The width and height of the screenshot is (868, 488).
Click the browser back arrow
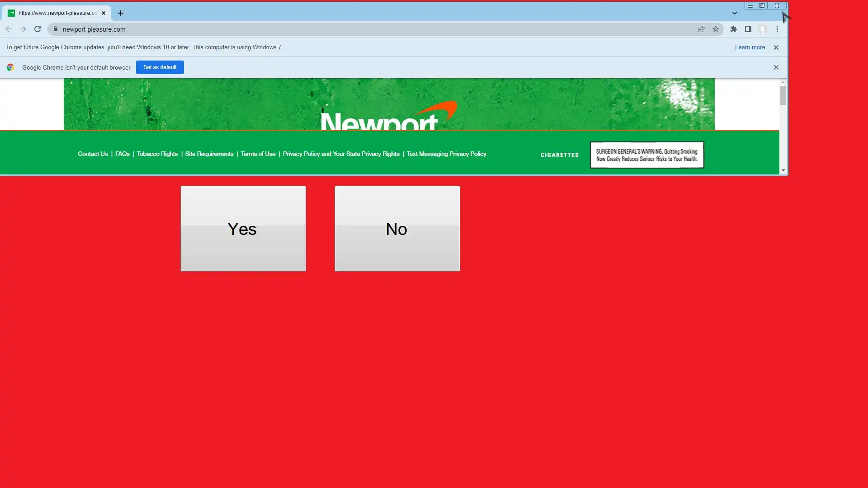click(x=9, y=29)
